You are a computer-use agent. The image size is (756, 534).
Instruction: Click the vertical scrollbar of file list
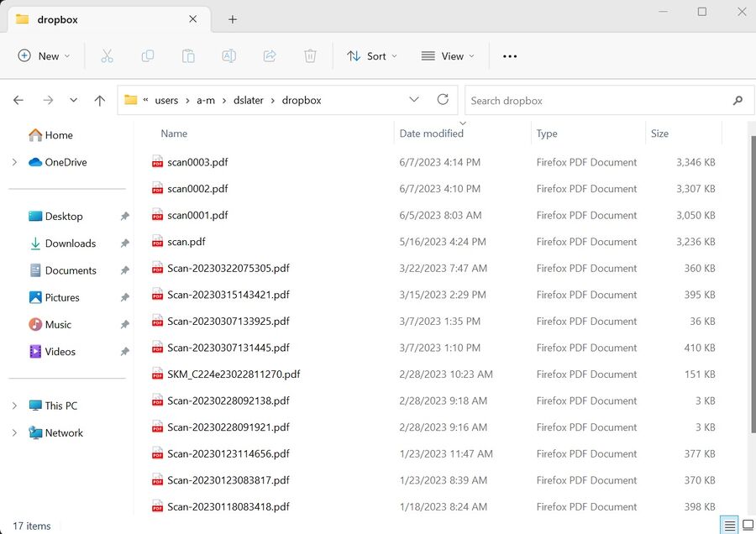pos(753,285)
